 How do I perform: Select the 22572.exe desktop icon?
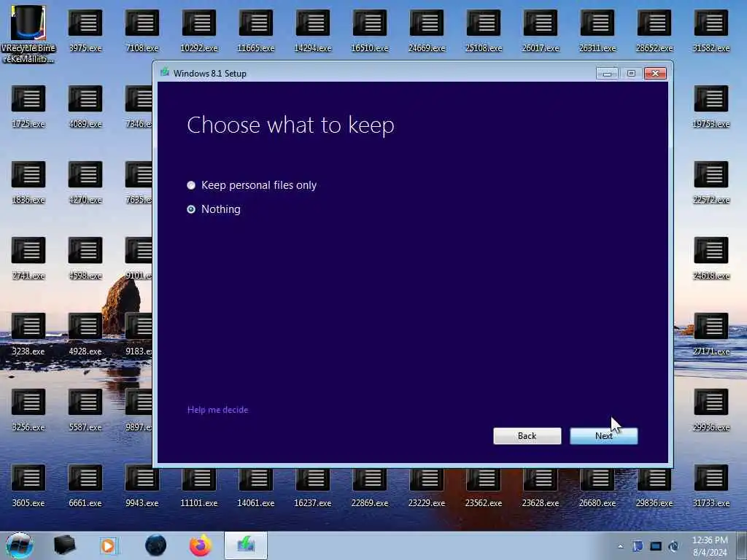[x=711, y=183]
